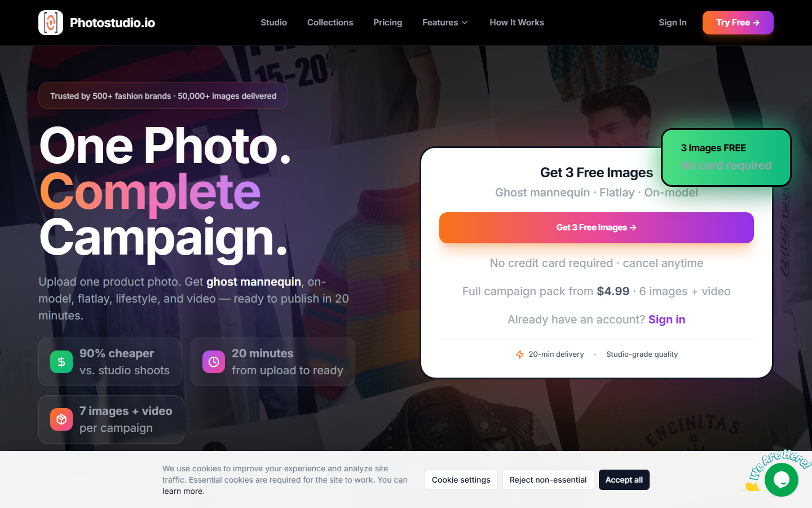
Task: Click the Trusted by 500+ fashion brands badge
Action: pyautogui.click(x=163, y=96)
